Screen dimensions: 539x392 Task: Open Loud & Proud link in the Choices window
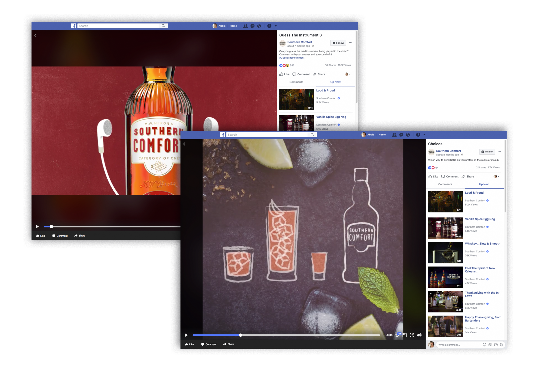click(x=474, y=193)
